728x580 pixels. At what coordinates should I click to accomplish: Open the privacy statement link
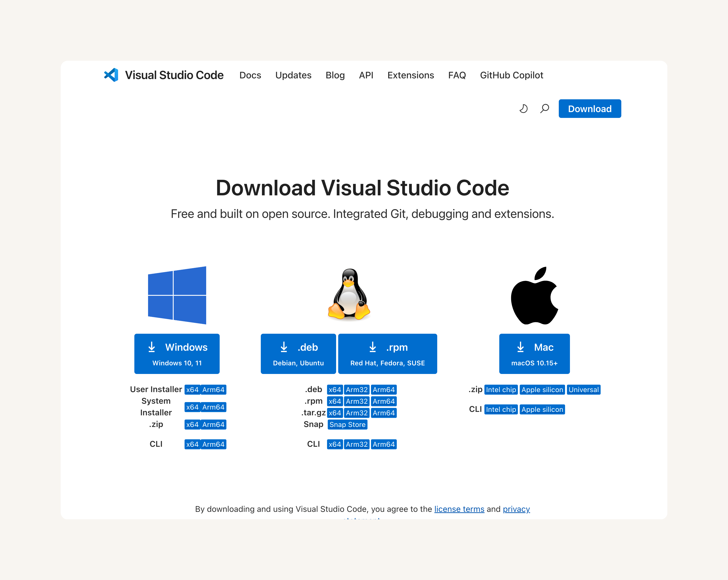pyautogui.click(x=516, y=509)
